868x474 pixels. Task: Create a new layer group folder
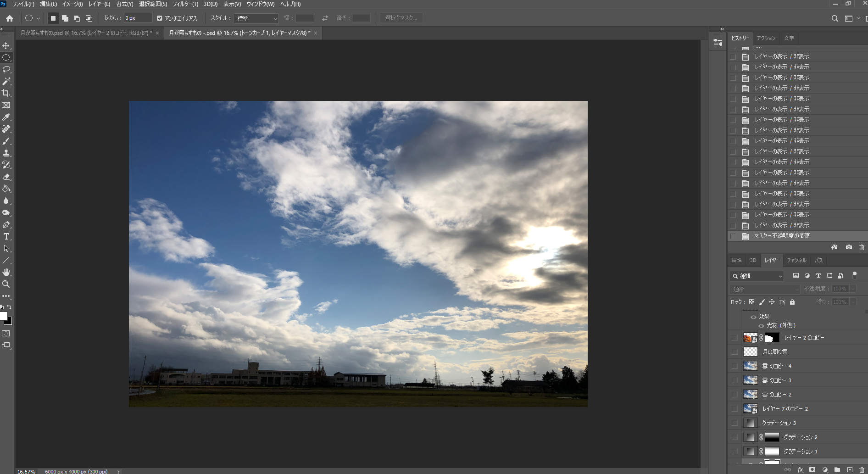[837, 470]
